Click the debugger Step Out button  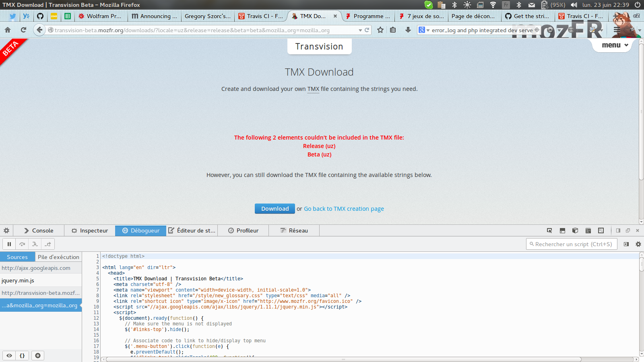[x=48, y=244]
